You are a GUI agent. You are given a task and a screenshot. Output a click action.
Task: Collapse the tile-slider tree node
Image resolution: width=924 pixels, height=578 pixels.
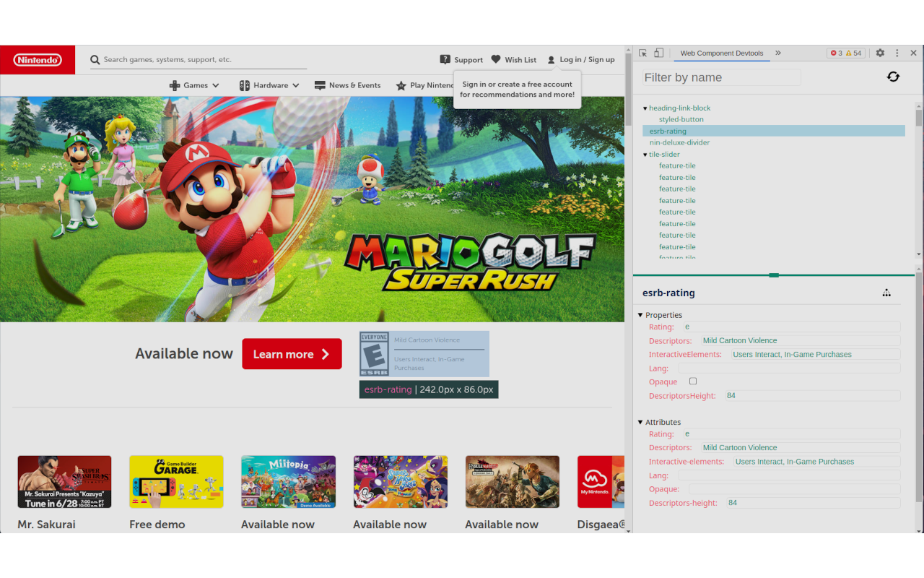point(645,154)
